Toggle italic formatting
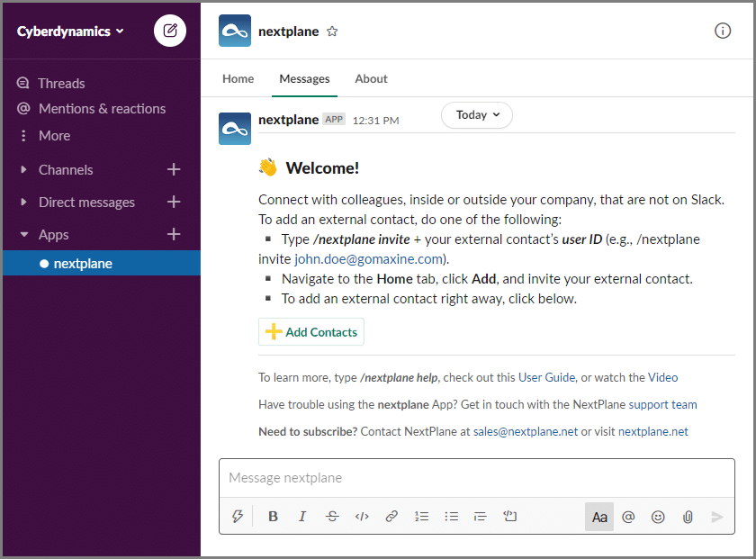Image resolution: width=756 pixels, height=559 pixels. [x=302, y=517]
